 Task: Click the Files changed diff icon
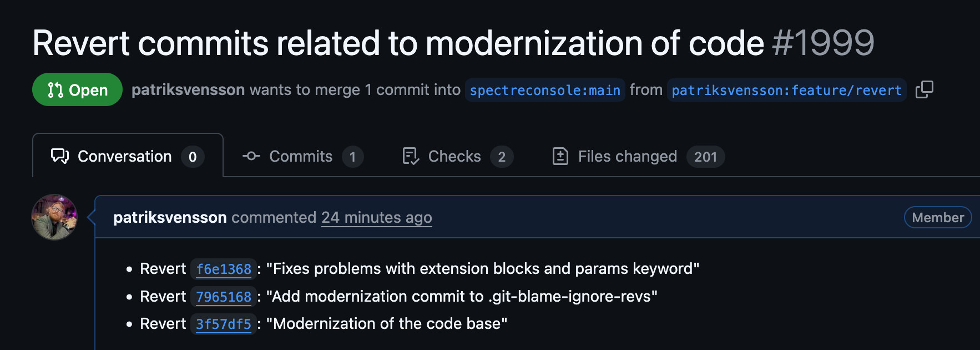point(560,156)
